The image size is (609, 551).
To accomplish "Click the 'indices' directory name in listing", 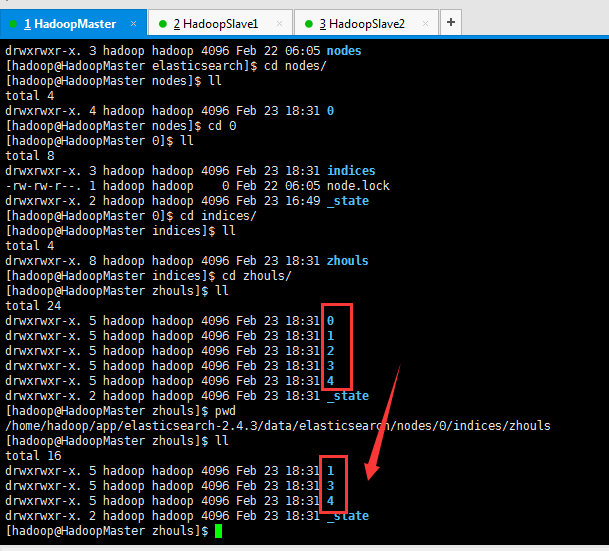I will click(x=351, y=171).
